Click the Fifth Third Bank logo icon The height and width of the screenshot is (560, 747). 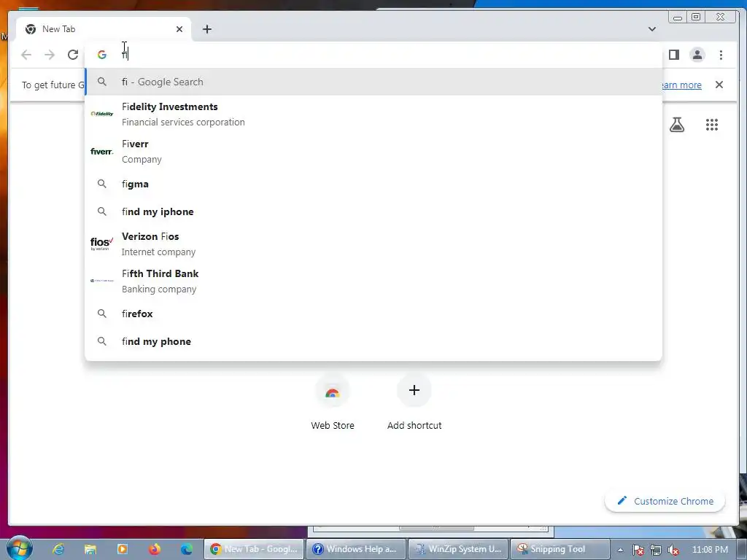[x=102, y=281]
